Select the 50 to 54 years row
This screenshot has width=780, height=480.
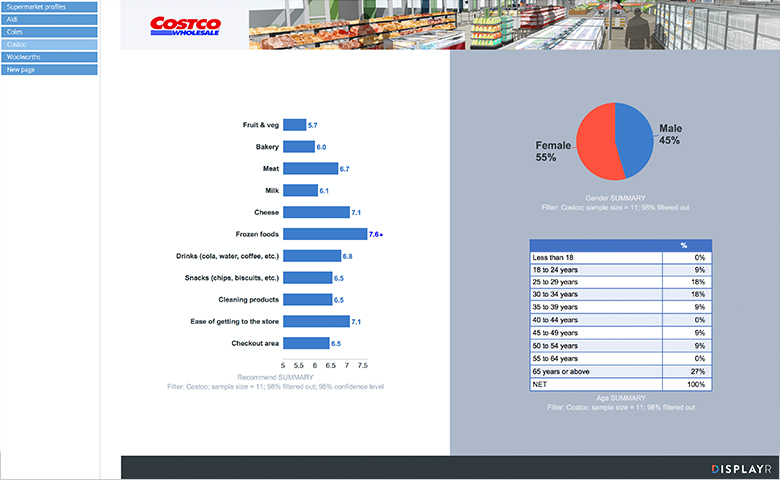click(621, 346)
